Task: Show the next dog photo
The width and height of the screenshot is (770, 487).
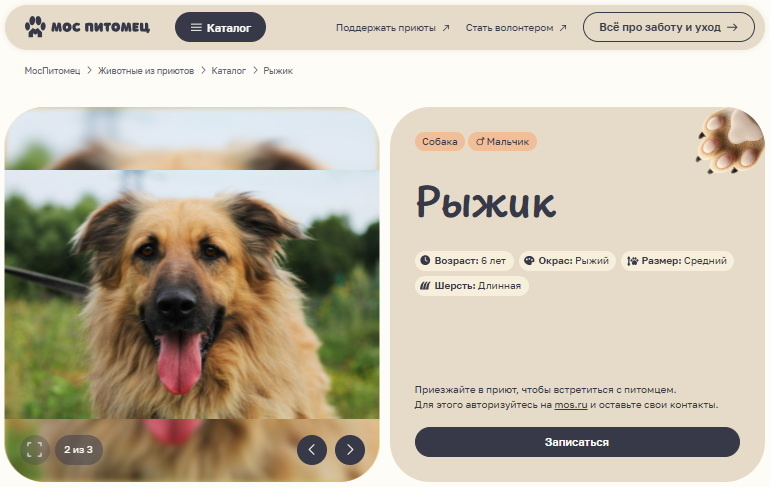Action: coord(350,450)
